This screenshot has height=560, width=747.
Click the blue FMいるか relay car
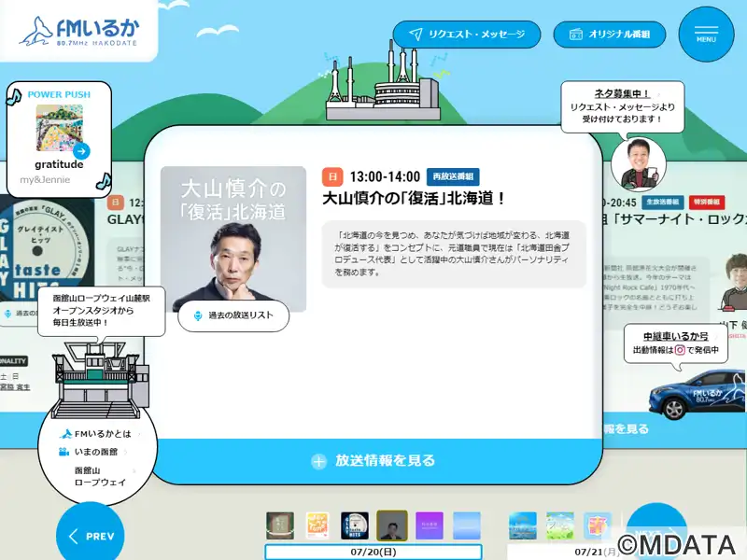coord(697,393)
